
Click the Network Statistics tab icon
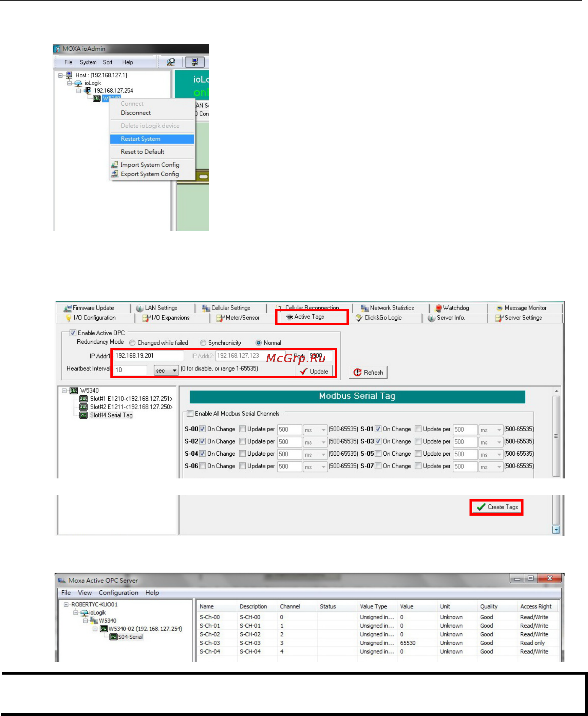pos(365,308)
